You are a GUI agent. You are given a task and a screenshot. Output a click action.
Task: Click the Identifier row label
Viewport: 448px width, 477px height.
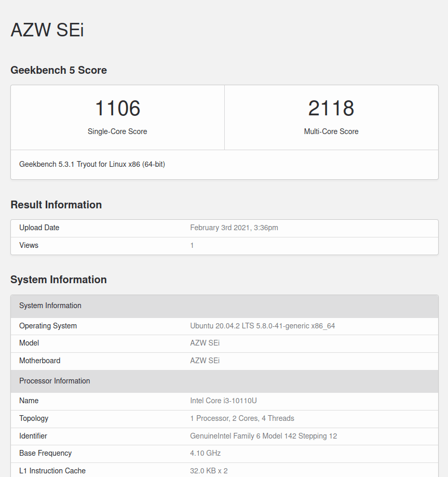[x=33, y=436]
